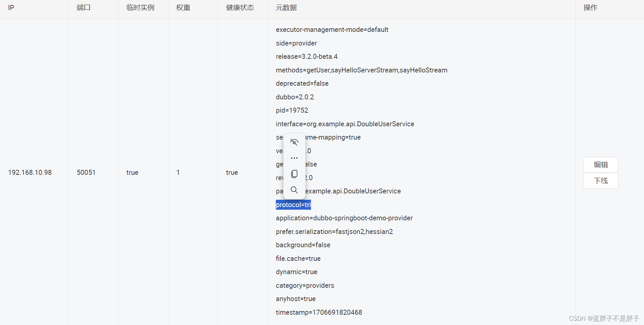
Task: Click the search magnifier icon in popup
Action: [x=294, y=190]
